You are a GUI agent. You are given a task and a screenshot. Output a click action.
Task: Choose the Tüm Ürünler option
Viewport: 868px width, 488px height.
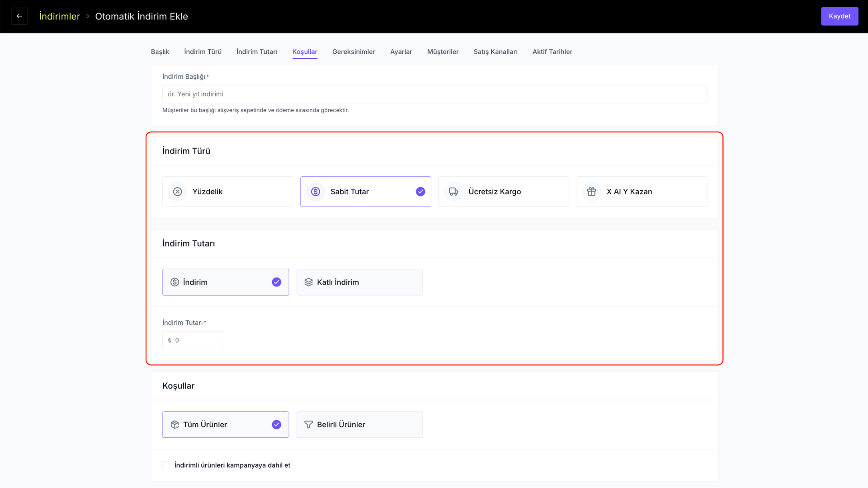(x=226, y=424)
